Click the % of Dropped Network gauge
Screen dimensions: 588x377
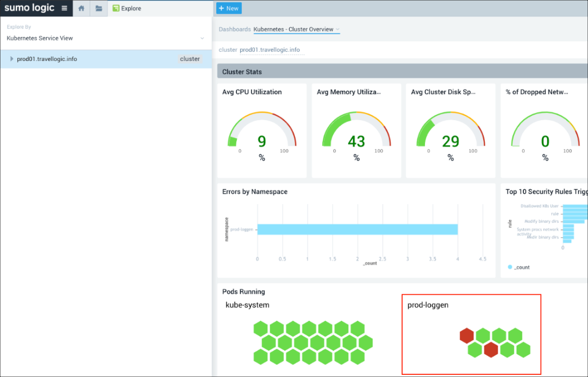[545, 133]
